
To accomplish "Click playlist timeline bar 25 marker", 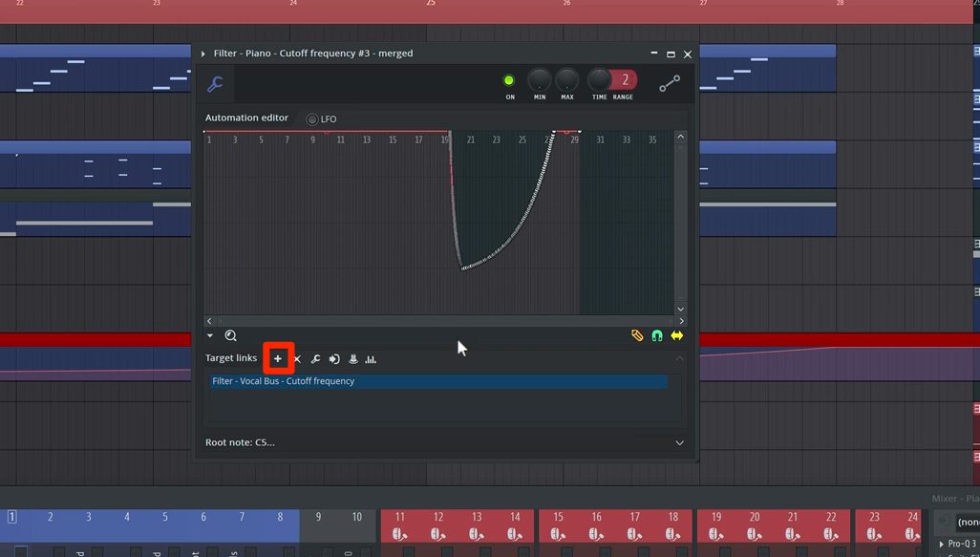I will click(x=431, y=3).
